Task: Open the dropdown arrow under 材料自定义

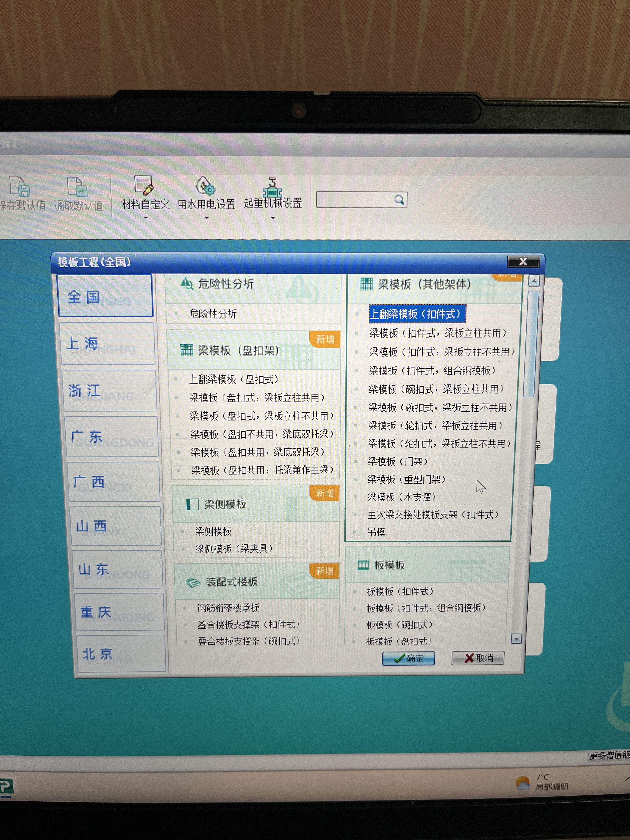Action: (x=146, y=218)
